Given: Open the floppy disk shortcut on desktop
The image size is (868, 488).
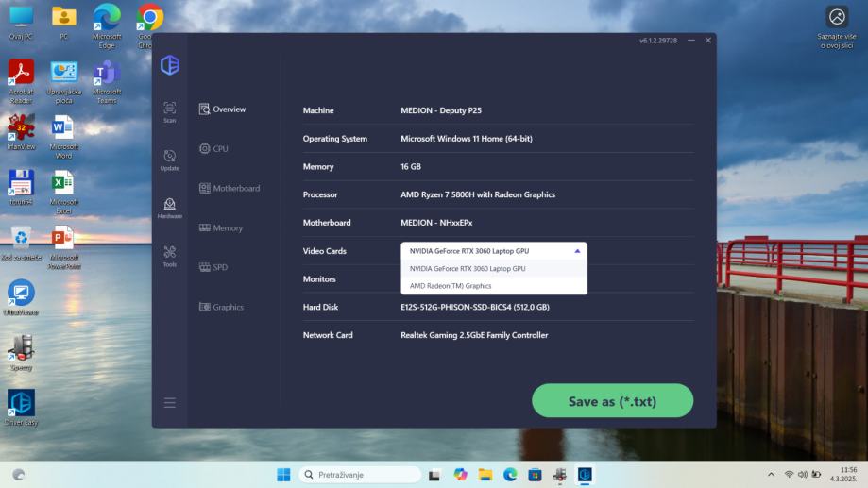Looking at the screenshot, I should click(21, 187).
